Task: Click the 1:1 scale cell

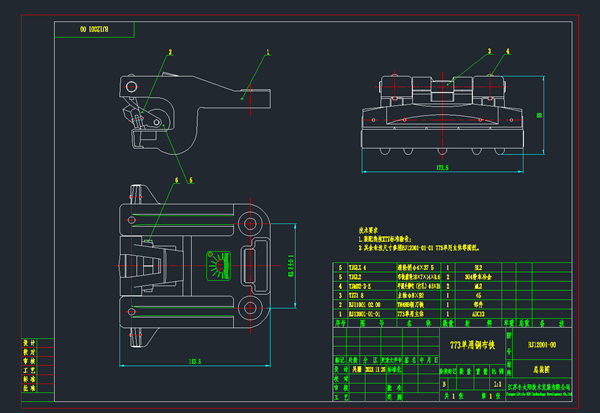Action: 497,384
